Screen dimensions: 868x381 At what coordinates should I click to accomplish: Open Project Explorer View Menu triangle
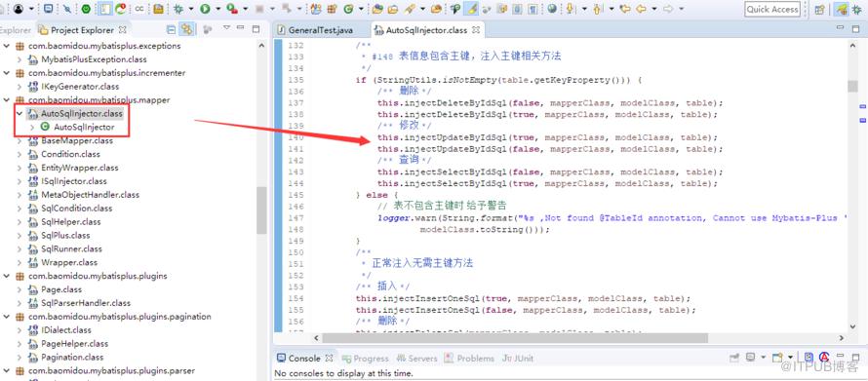pyautogui.click(x=226, y=27)
